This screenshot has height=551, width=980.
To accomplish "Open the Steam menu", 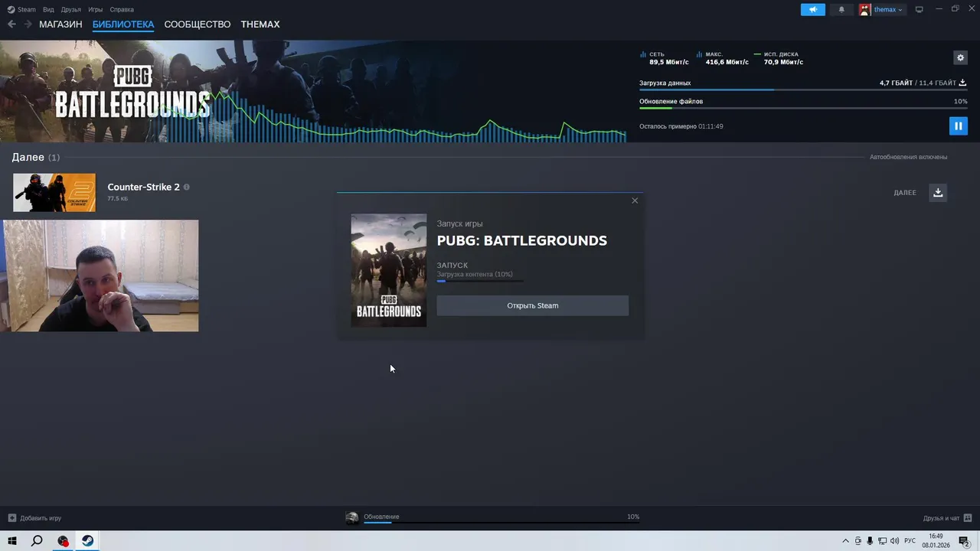I will pyautogui.click(x=21, y=9).
